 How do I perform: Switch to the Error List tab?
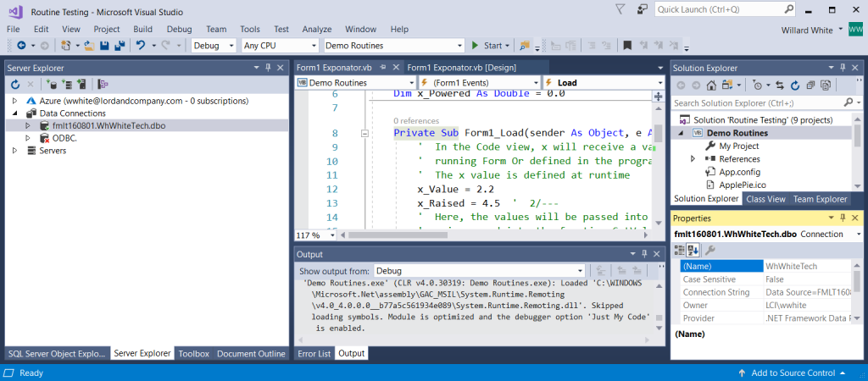tap(314, 354)
